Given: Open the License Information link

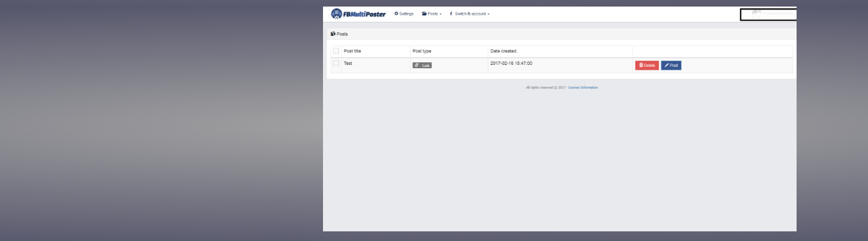Looking at the screenshot, I should click(583, 87).
